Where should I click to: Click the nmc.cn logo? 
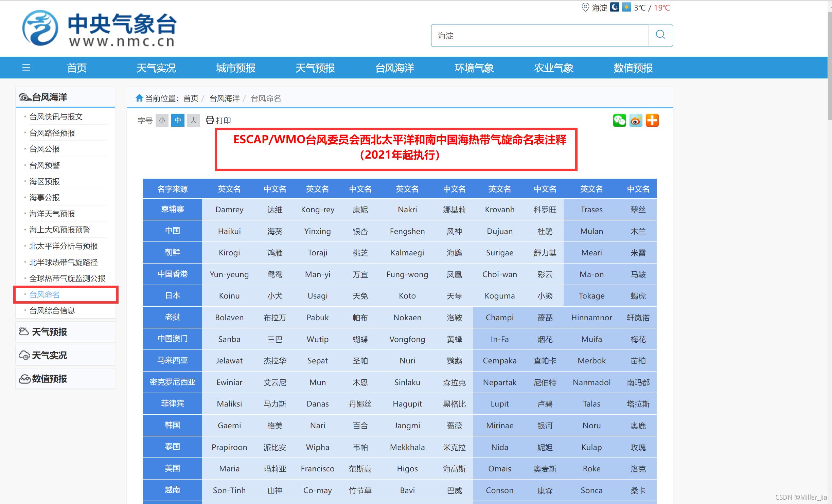(99, 29)
